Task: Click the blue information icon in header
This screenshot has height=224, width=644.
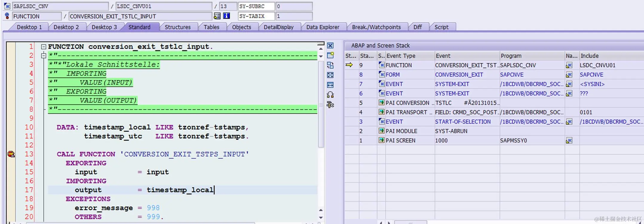Action: 227,16
